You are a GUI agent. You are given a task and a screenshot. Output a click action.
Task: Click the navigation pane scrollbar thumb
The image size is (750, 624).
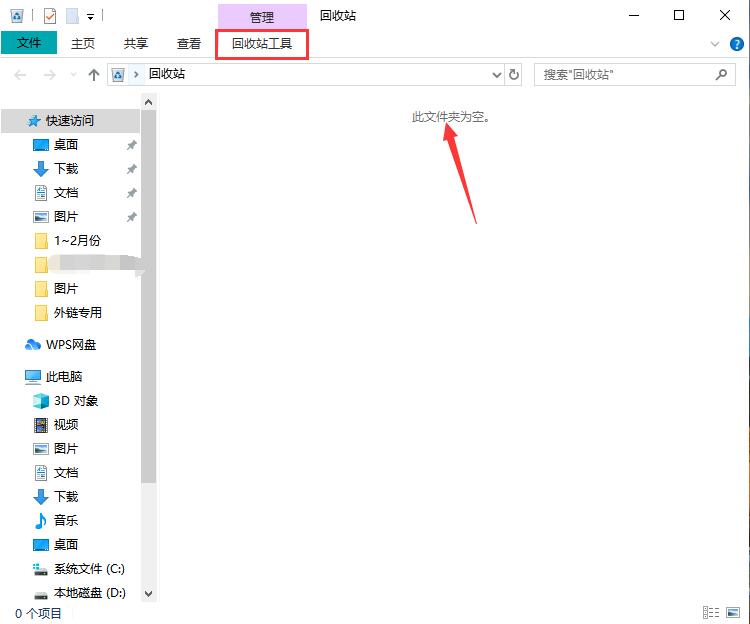tap(148, 296)
